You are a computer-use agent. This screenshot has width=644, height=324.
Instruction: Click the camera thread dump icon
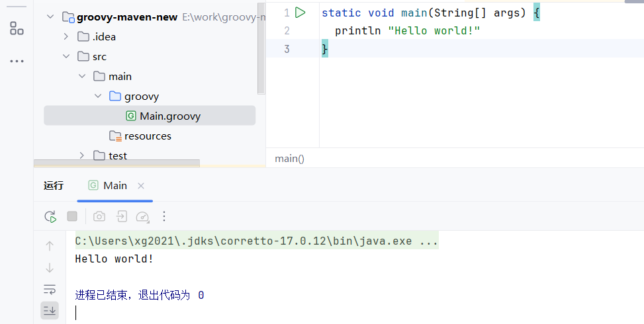coord(99,216)
